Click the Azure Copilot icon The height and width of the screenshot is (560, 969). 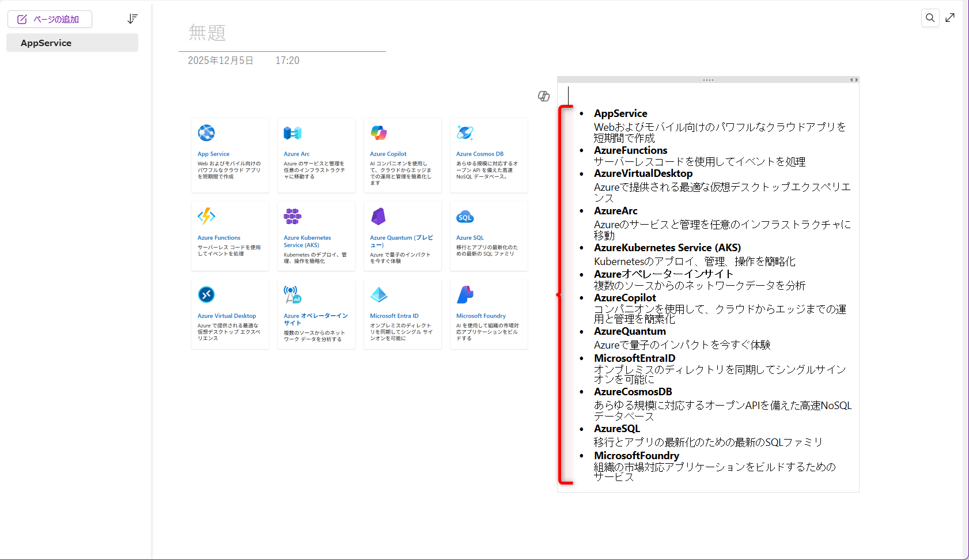click(x=379, y=133)
